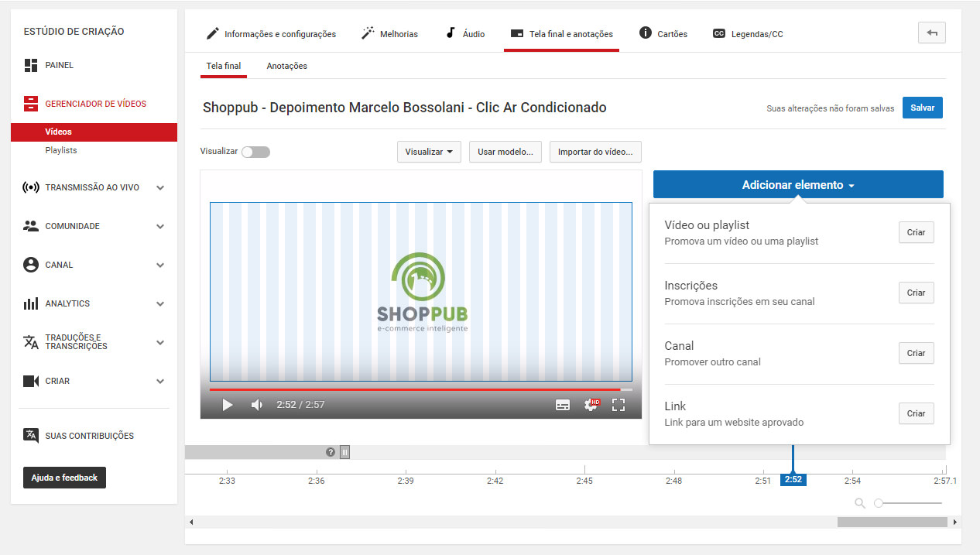
Task: Enter fullscreen in the video player
Action: pyautogui.click(x=618, y=404)
